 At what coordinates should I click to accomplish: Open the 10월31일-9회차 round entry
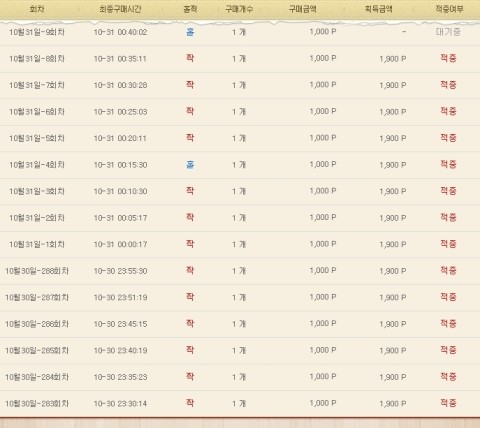(37, 32)
